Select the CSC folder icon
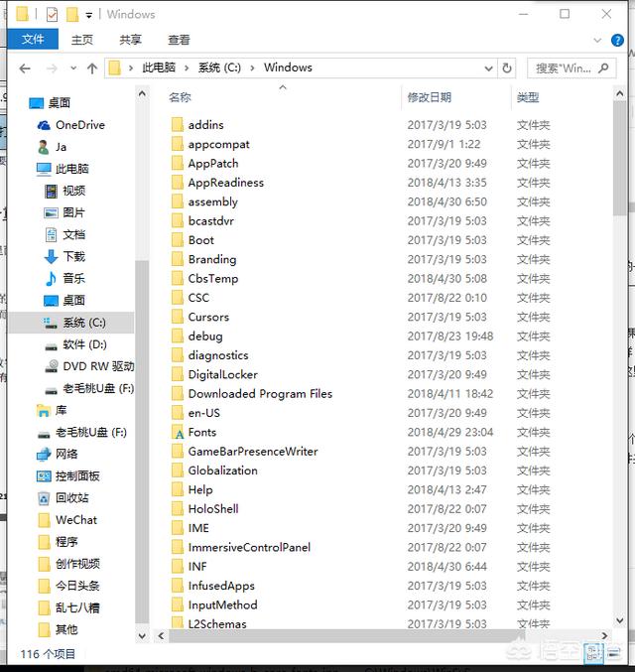This screenshot has width=635, height=672. pos(178,298)
